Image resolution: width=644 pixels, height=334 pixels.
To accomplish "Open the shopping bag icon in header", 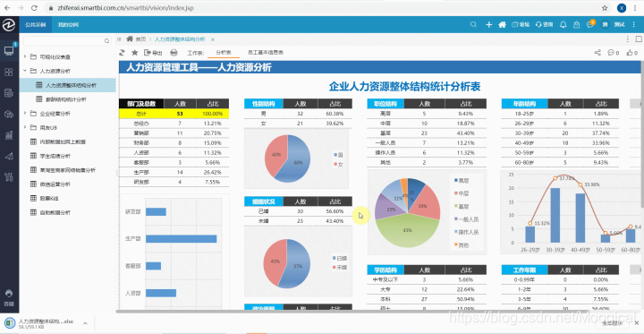I will 577,25.
